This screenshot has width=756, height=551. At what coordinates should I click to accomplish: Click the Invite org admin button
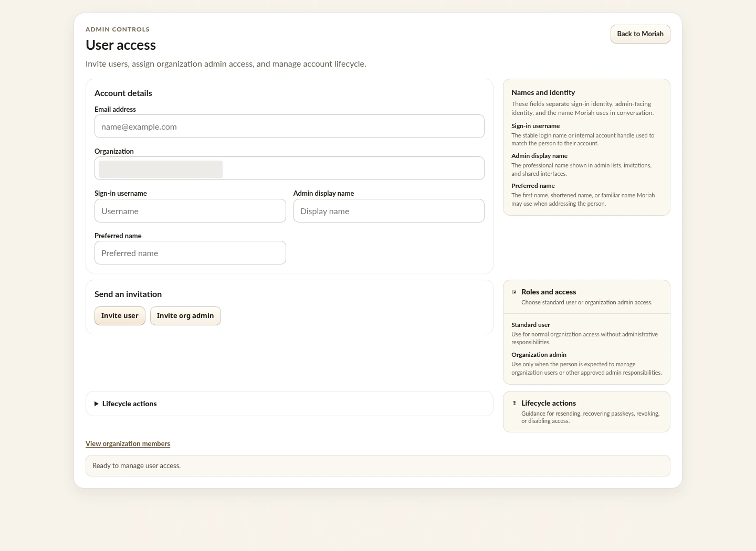185,316
